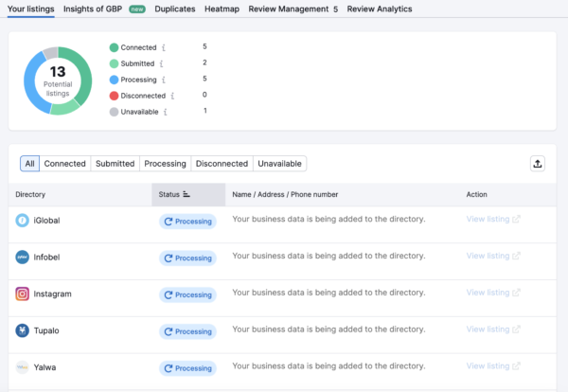
Task: Click the Infobel directory logo icon
Action: pos(23,257)
